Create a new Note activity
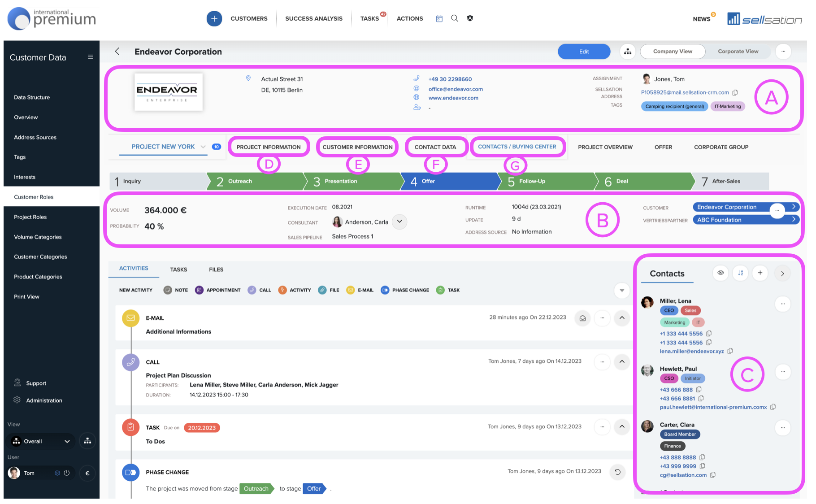This screenshot has width=816, height=504. point(176,290)
